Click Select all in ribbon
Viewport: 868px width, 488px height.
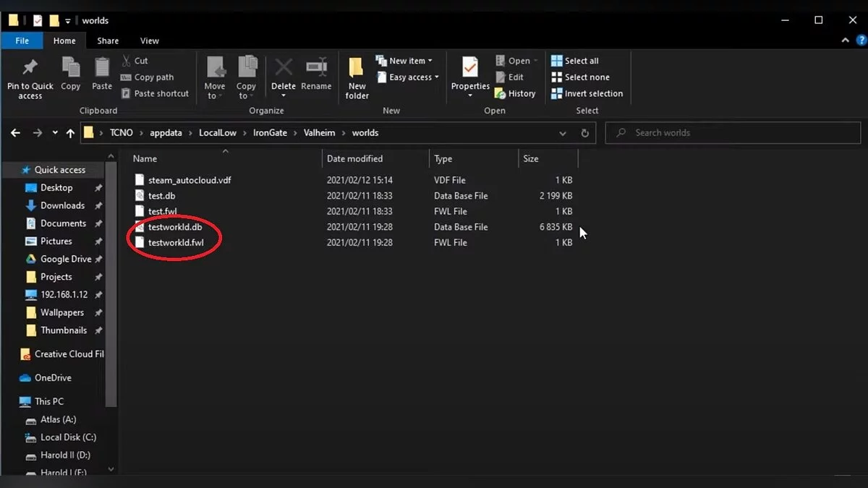tap(575, 61)
